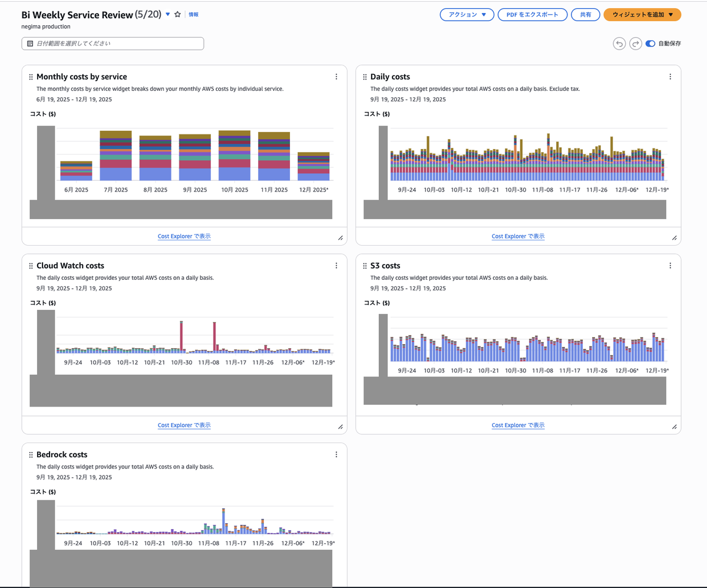Click the 7月 2025 bar in monthly chart
The height and width of the screenshot is (588, 707).
coord(115,156)
